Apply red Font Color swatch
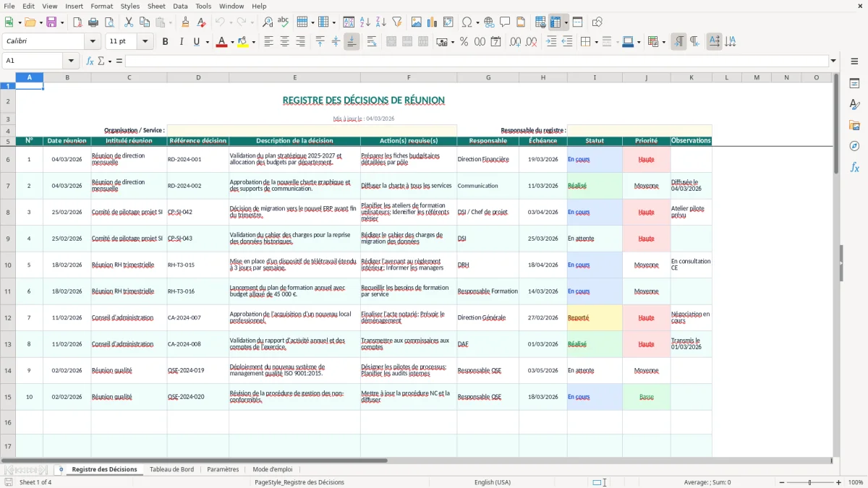The width and height of the screenshot is (868, 488). [x=221, y=42]
